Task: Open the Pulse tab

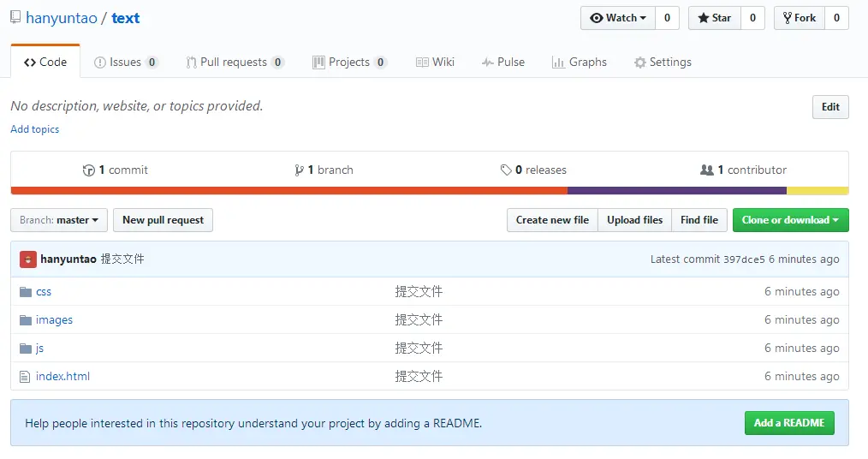Action: tap(503, 62)
